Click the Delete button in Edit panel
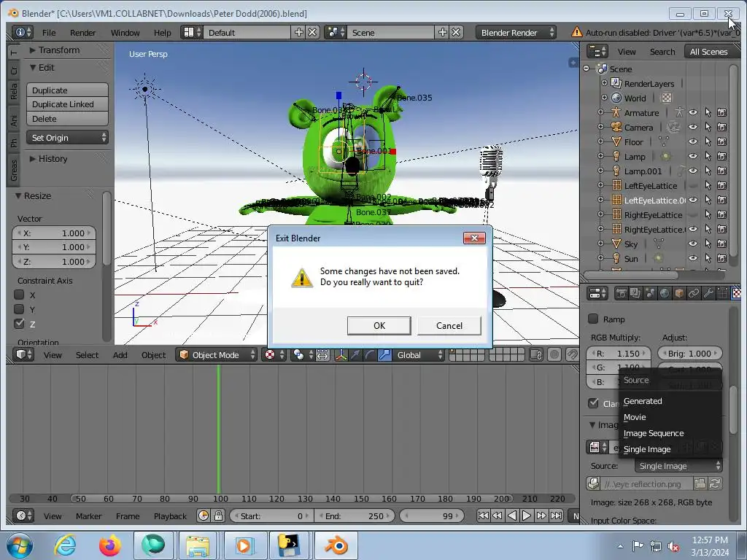747x560 pixels. pyautogui.click(x=67, y=119)
